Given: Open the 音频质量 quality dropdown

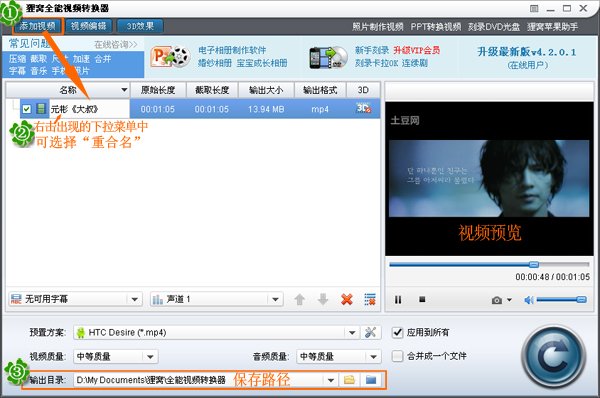Looking at the screenshot, I should pyautogui.click(x=339, y=357).
